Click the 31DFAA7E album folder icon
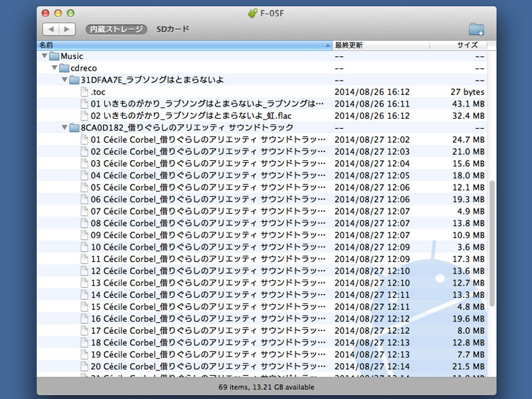This screenshot has width=532, height=399. [75, 80]
